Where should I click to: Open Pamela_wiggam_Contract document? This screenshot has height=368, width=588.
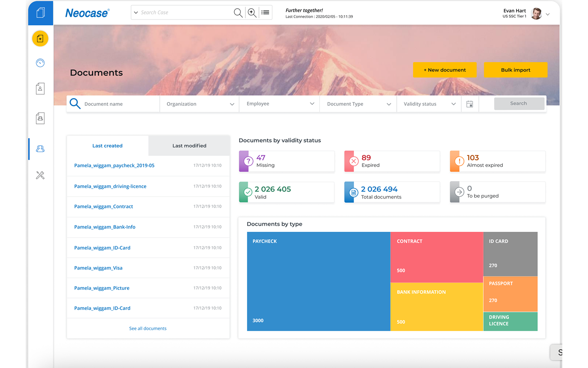click(x=104, y=206)
